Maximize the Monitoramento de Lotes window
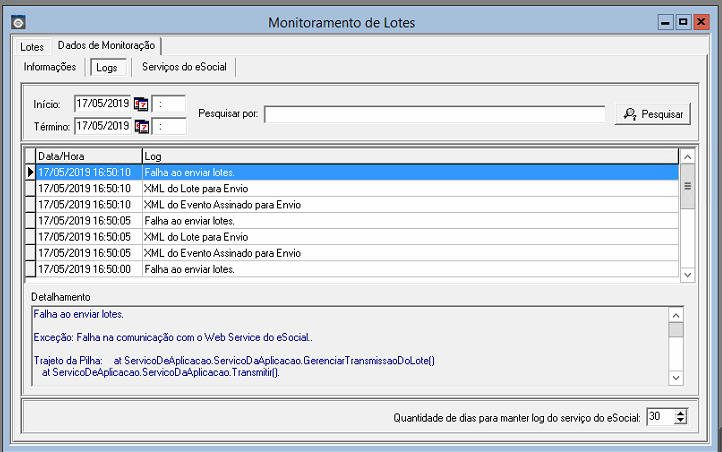722x452 pixels. pos(683,22)
